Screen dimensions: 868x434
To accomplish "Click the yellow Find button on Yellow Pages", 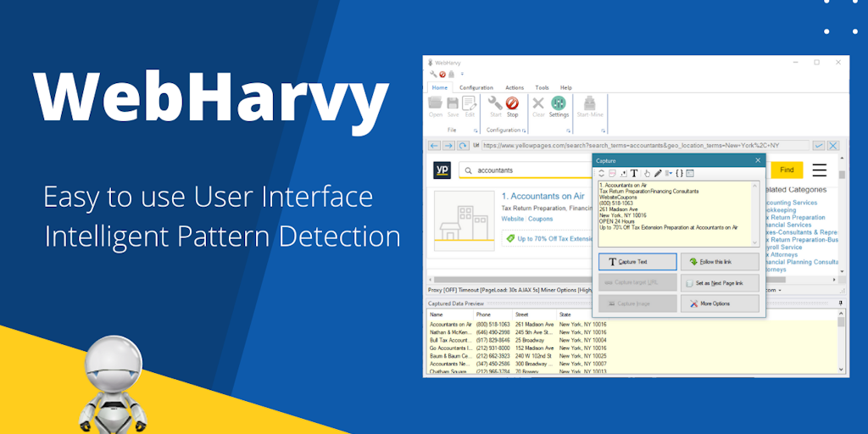I will coord(787,170).
